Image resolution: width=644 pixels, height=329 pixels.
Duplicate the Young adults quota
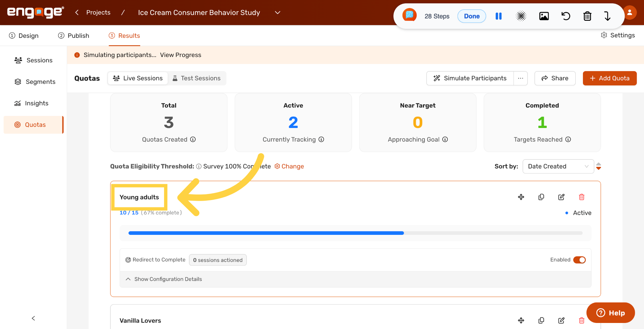[541, 197]
